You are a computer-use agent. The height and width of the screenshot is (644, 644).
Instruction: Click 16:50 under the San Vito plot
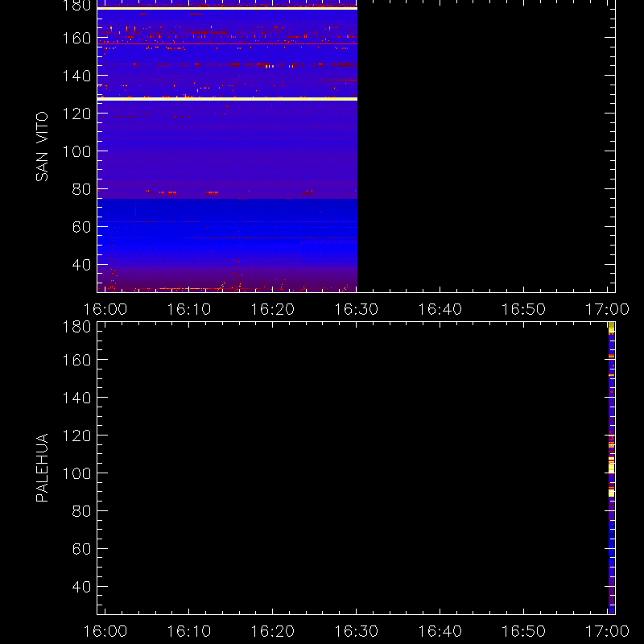coord(524,309)
